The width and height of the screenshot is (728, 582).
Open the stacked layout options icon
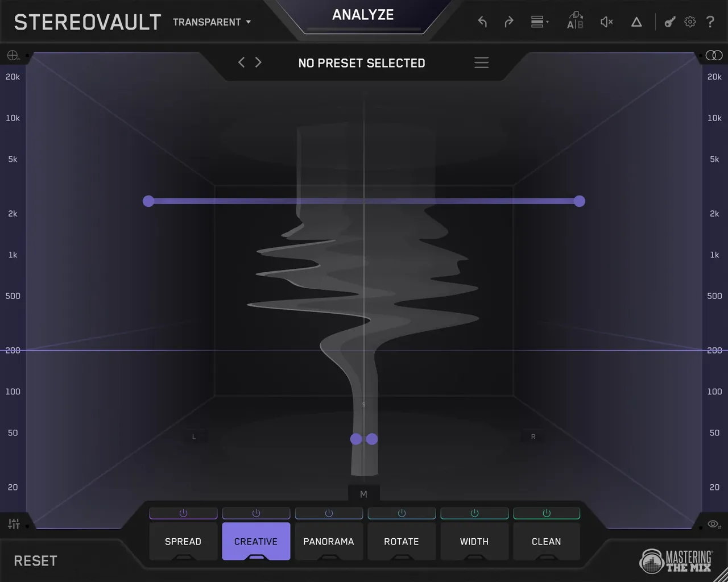tap(539, 22)
